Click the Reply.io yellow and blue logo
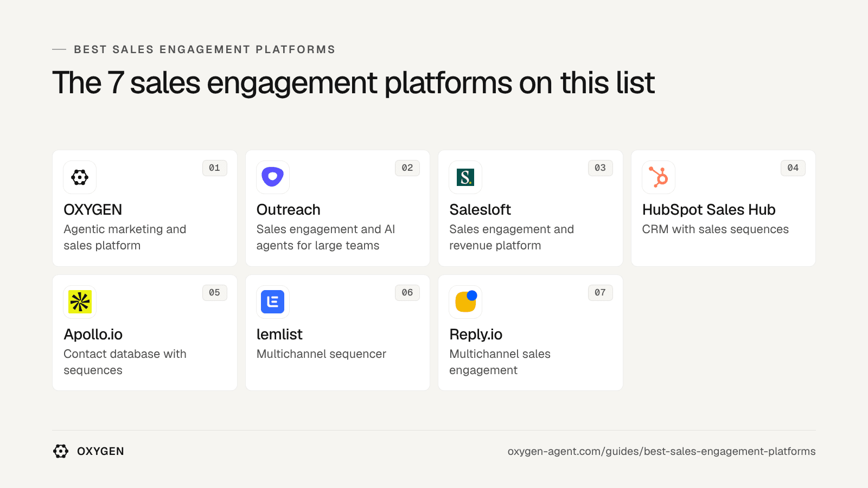The height and width of the screenshot is (488, 868). 465,302
